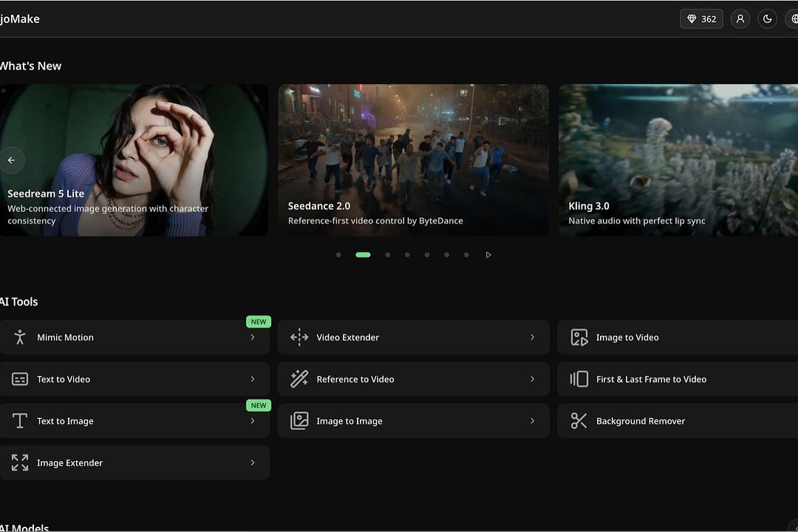
Task: Play the carousel slideshow triangle button
Action: click(x=488, y=254)
